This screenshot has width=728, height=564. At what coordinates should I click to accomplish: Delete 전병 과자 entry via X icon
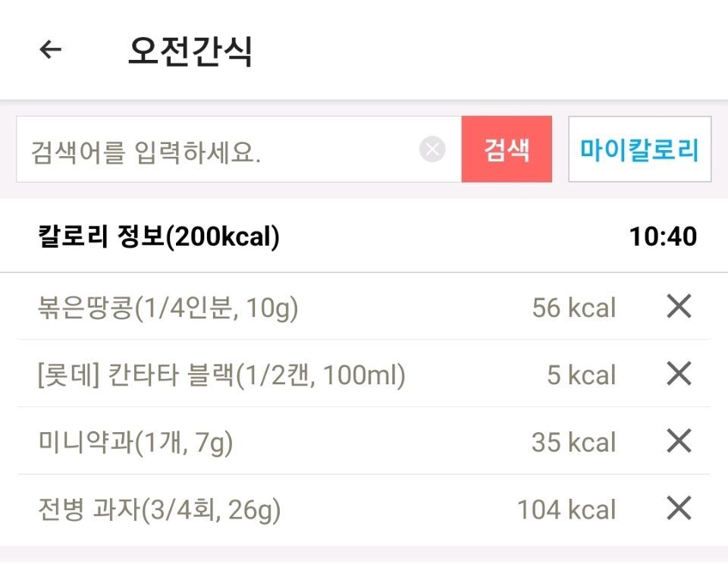[x=679, y=509]
